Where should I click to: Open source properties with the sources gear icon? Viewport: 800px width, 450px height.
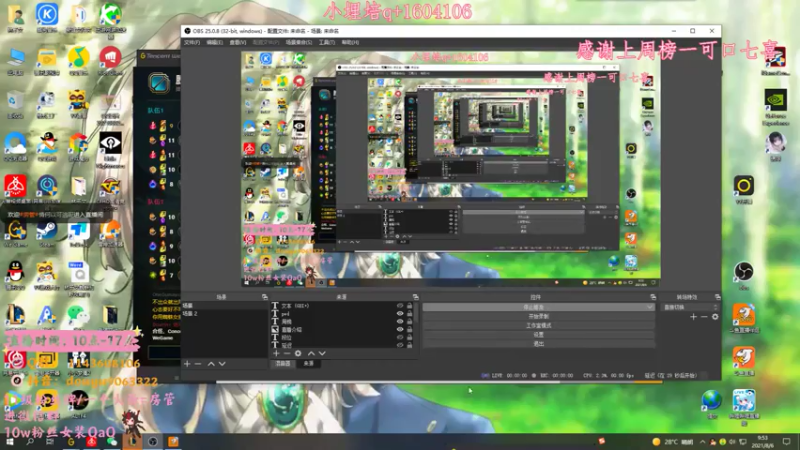coord(298,353)
